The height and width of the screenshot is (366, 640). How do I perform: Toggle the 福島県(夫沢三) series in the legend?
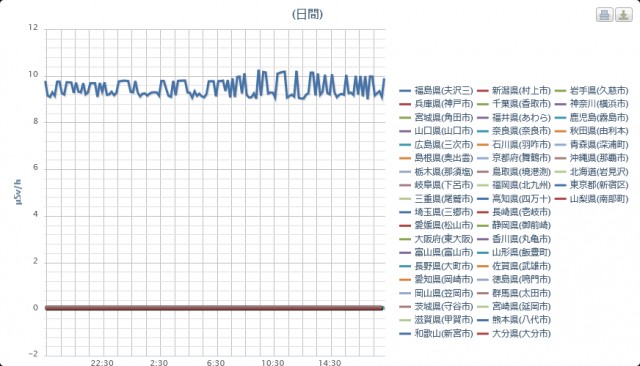[436, 91]
